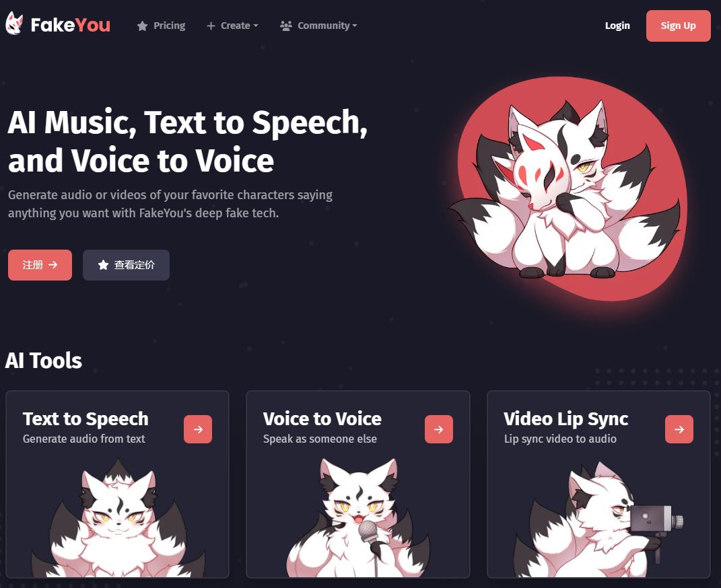Expand the Community dropdown menu

coord(318,26)
